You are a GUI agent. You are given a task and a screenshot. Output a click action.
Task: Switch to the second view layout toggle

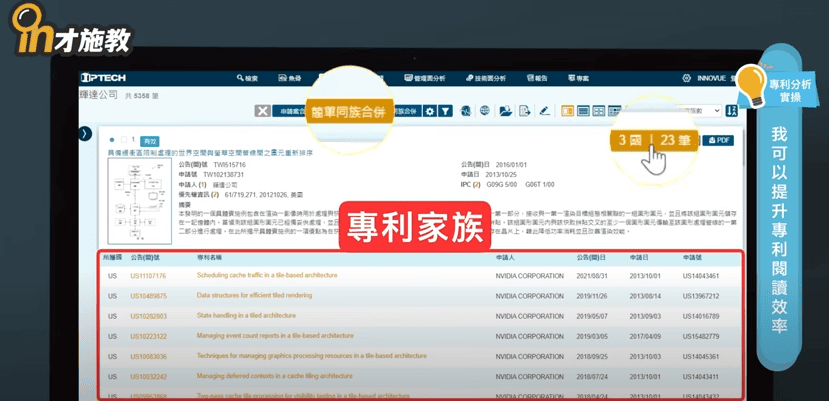pos(582,111)
